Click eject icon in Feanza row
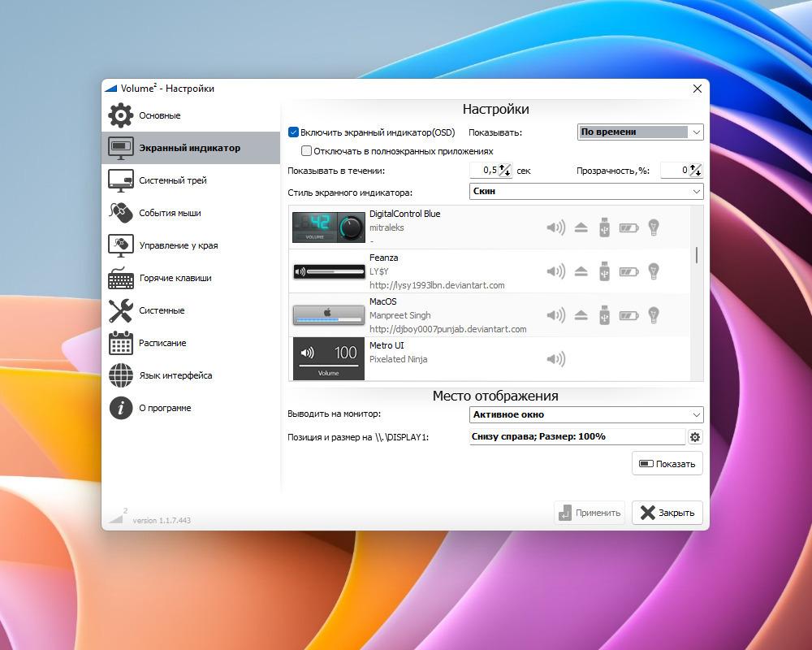This screenshot has width=812, height=650. (x=581, y=271)
